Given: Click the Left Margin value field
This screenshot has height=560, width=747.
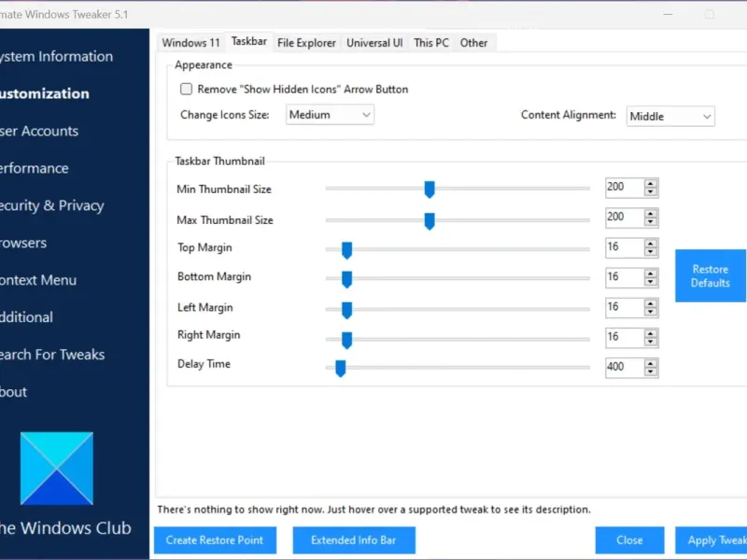Looking at the screenshot, I should pyautogui.click(x=625, y=307).
